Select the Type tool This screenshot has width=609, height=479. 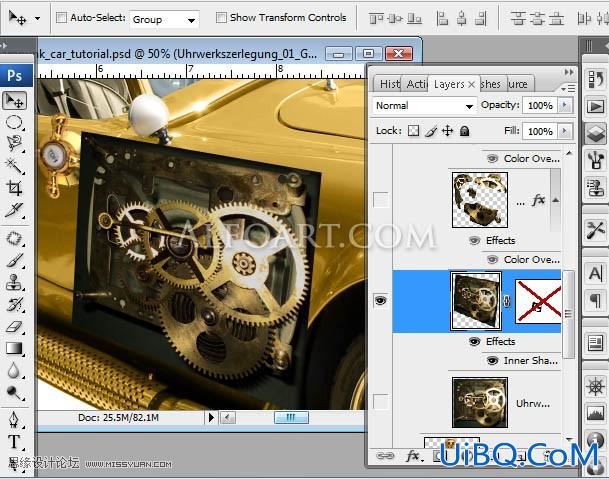pos(14,442)
